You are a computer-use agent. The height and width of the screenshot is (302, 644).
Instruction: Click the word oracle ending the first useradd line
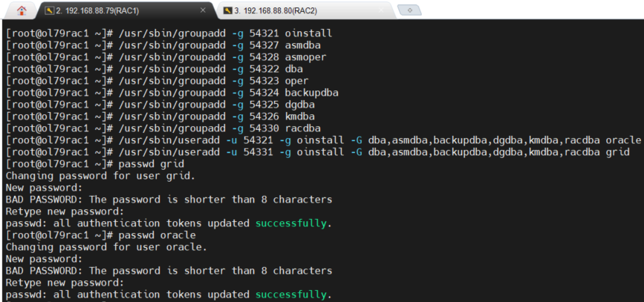(x=623, y=141)
